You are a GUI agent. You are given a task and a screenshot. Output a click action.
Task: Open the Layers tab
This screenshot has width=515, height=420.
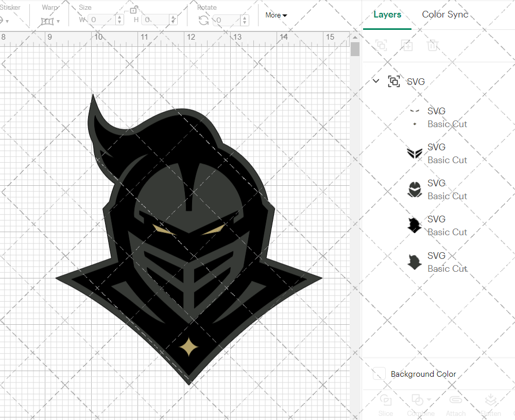tap(387, 14)
